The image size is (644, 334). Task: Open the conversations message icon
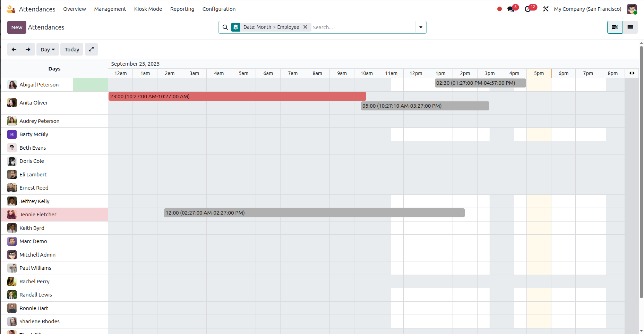(x=511, y=9)
